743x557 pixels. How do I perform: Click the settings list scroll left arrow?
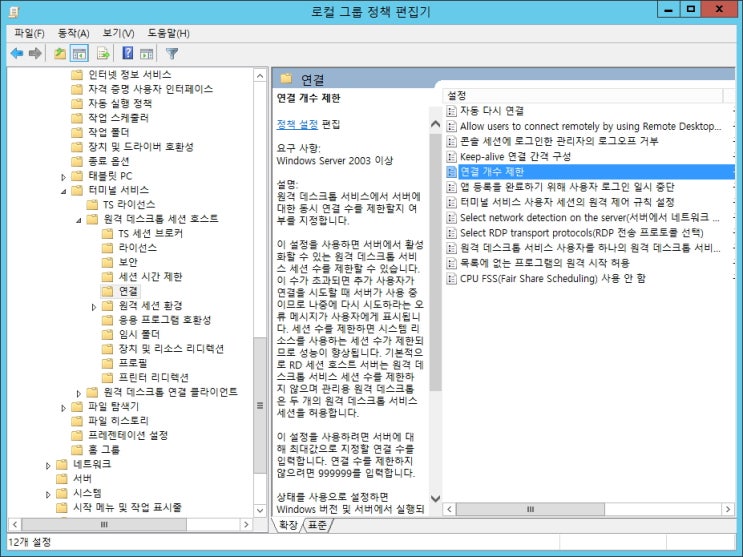(450, 510)
